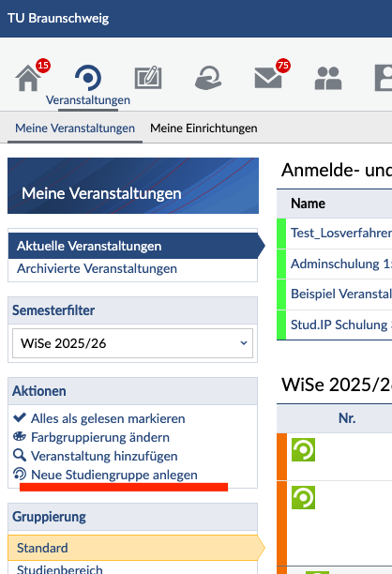Click second green course avatar icon
The width and height of the screenshot is (392, 574).
pos(304,497)
